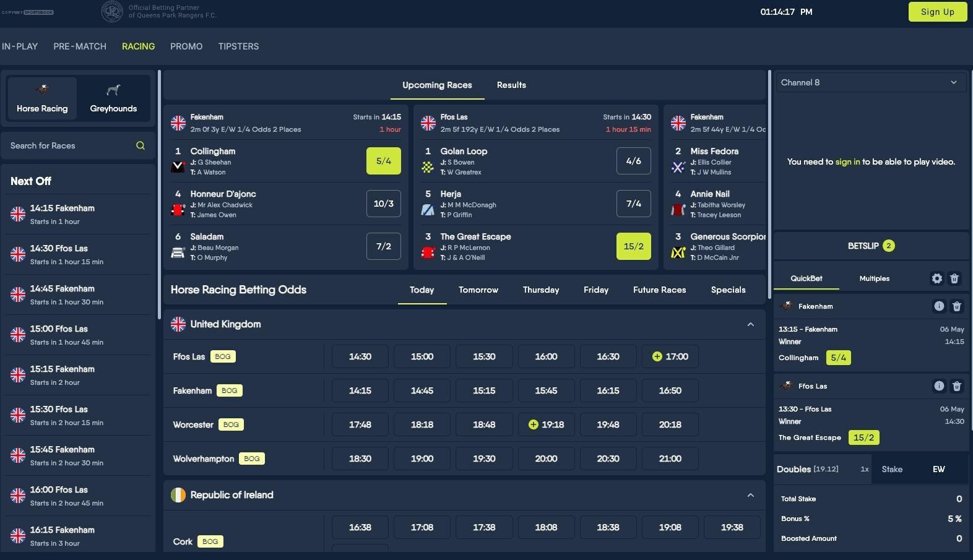The width and height of the screenshot is (973, 560).
Task: Open 14:15 Fakenham race card header
Action: pos(286,123)
